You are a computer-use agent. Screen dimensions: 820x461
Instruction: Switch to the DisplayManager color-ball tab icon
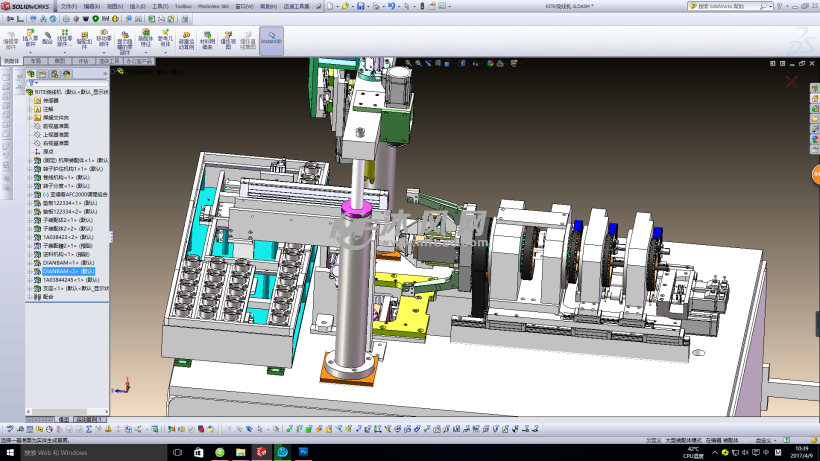pyautogui.click(x=68, y=73)
